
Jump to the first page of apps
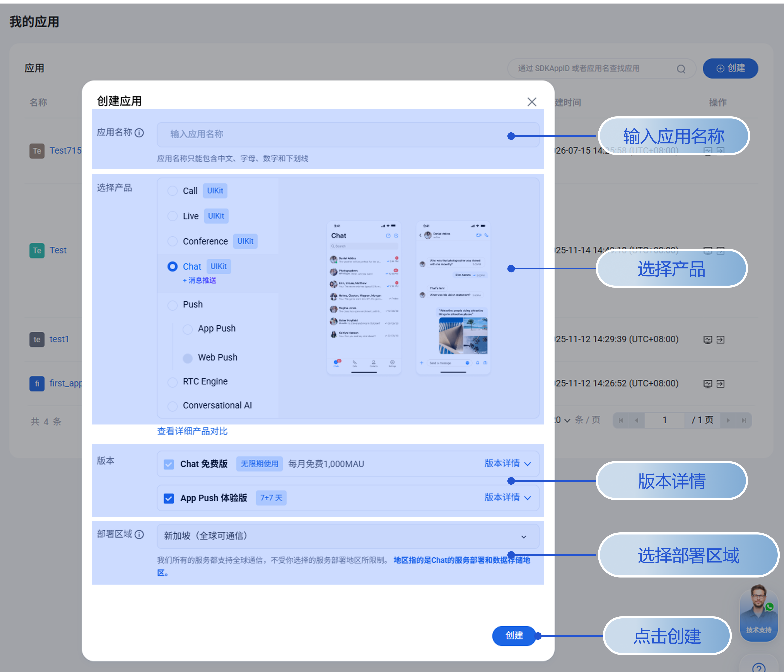pos(621,420)
